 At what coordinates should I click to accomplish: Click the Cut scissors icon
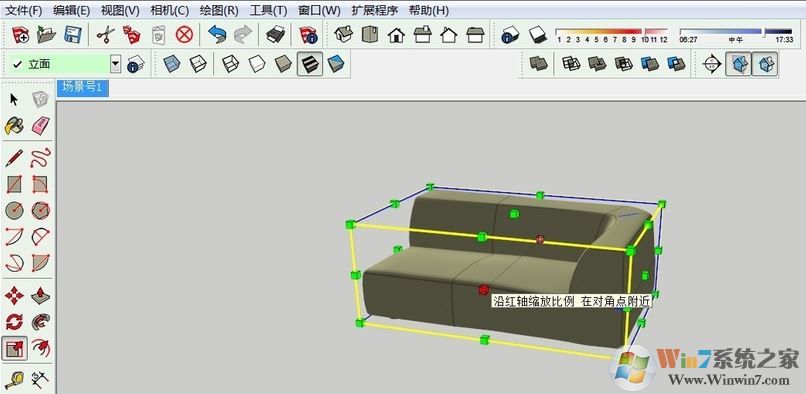point(105,35)
